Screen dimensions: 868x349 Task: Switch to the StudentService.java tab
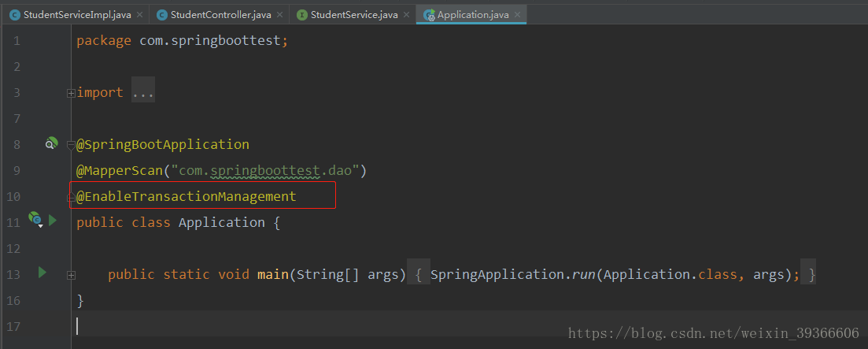coord(354,15)
